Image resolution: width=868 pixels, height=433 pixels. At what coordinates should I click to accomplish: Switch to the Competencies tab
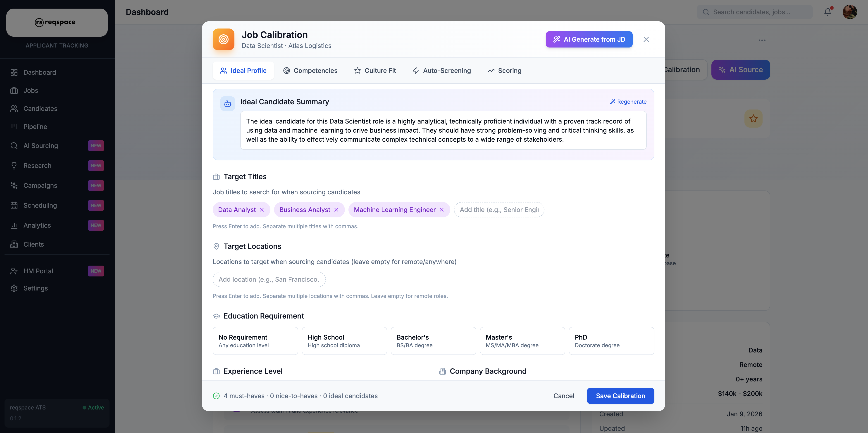click(310, 70)
